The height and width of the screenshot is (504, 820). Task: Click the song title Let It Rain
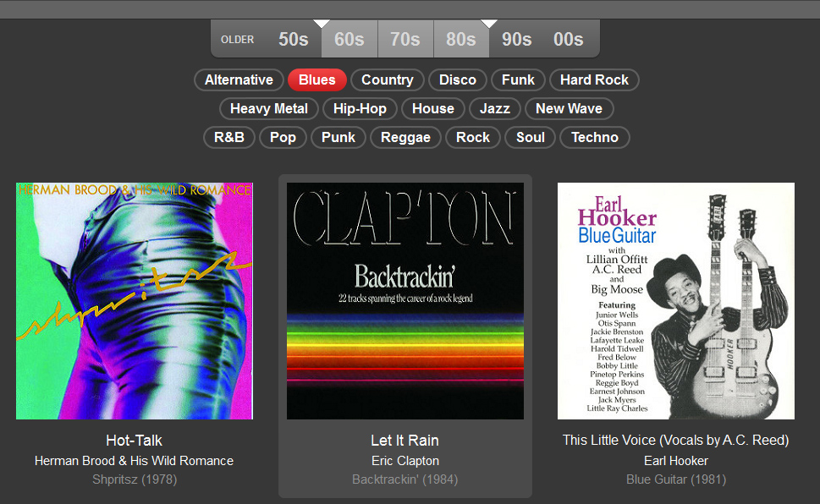405,441
